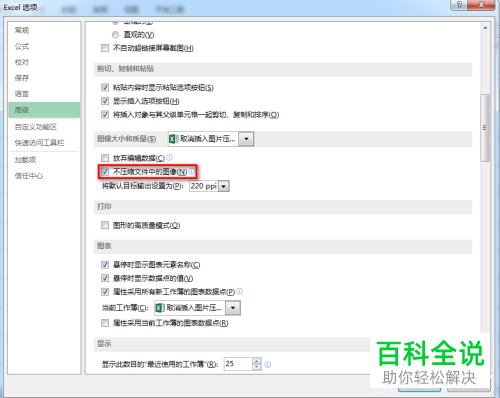Close the Excel 选项 dialog
Screen dimensions: 500x398
coord(481,5)
